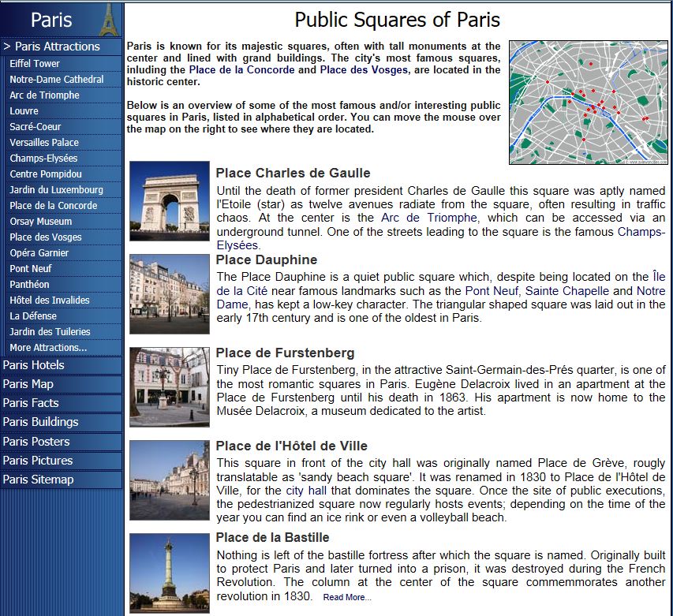Follow the city hall link
Image resolution: width=673 pixels, height=616 pixels.
(x=306, y=491)
